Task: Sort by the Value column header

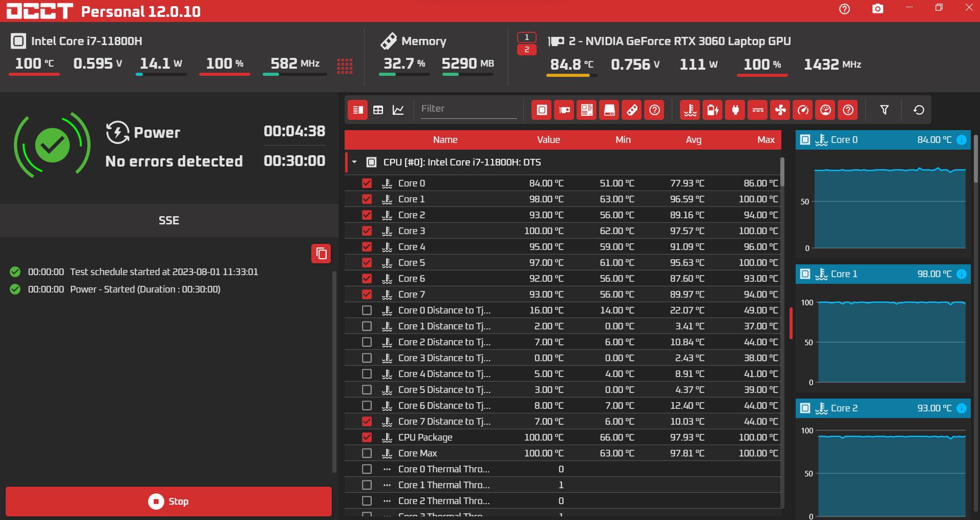Action: click(x=548, y=140)
